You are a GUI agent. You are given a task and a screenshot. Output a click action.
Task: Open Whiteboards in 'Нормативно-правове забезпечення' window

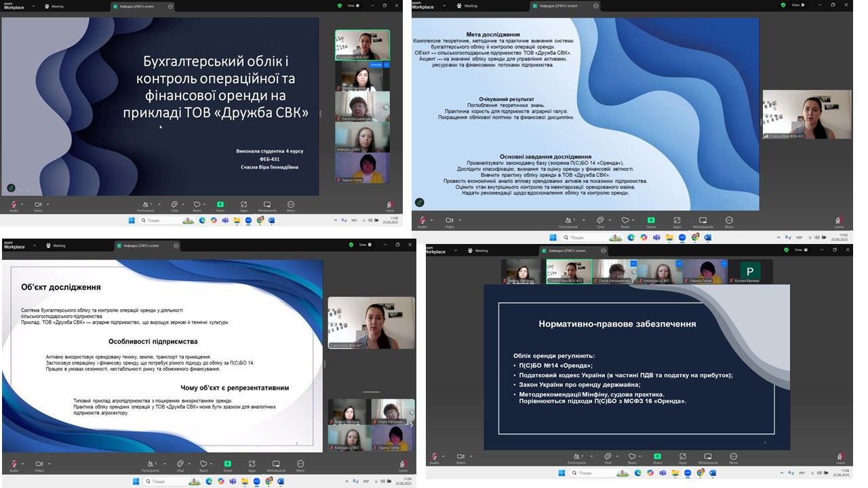pos(707,457)
